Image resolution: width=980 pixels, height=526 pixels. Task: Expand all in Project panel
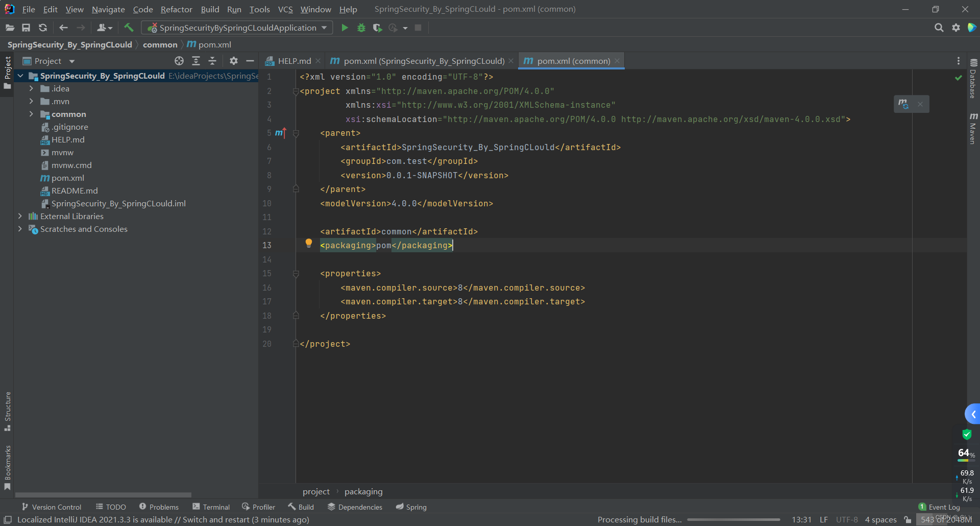(x=196, y=61)
